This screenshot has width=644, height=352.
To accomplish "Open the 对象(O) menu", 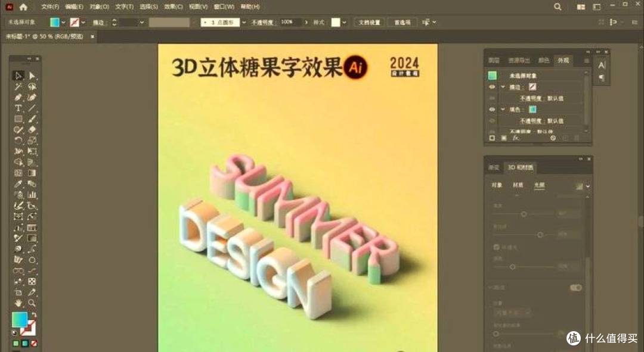I will click(x=100, y=7).
